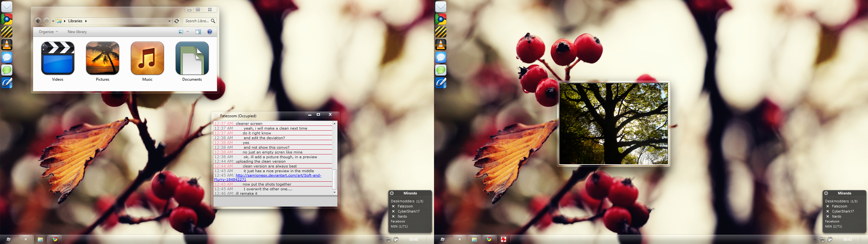Screen dimensions: 868x244
Task: Click the message input area of Fatezoom chat
Action: pyautogui.click(x=275, y=201)
